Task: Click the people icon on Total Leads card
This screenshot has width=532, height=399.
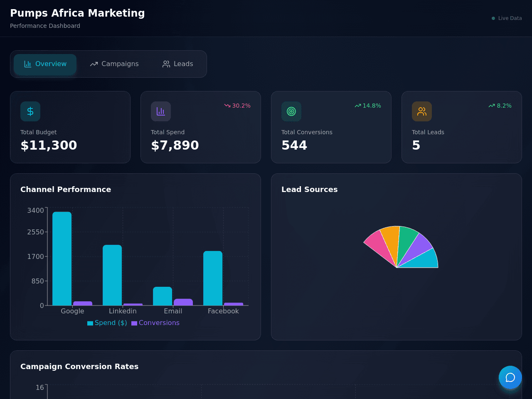Action: (422, 111)
